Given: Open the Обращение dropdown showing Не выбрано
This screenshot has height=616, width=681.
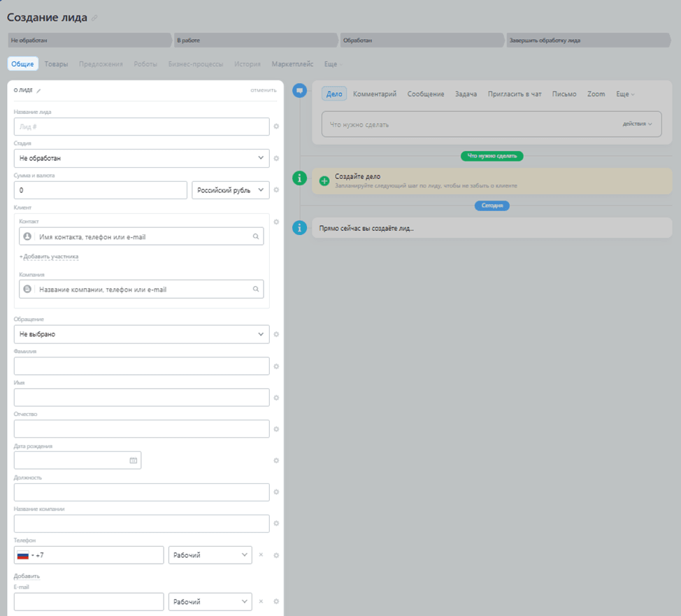Looking at the screenshot, I should 142,334.
